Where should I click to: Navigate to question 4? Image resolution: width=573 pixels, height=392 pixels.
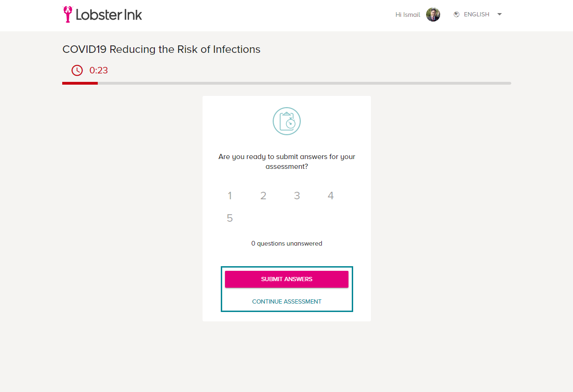(x=331, y=196)
